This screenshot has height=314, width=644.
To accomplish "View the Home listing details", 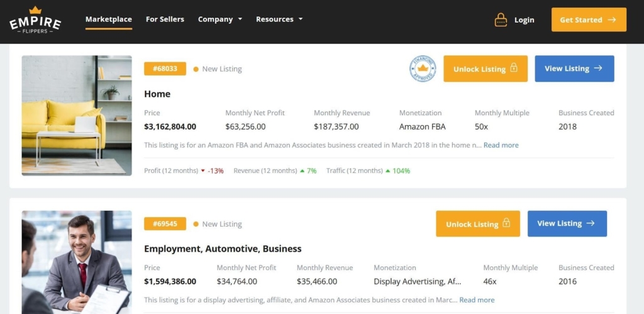I will click(x=574, y=69).
